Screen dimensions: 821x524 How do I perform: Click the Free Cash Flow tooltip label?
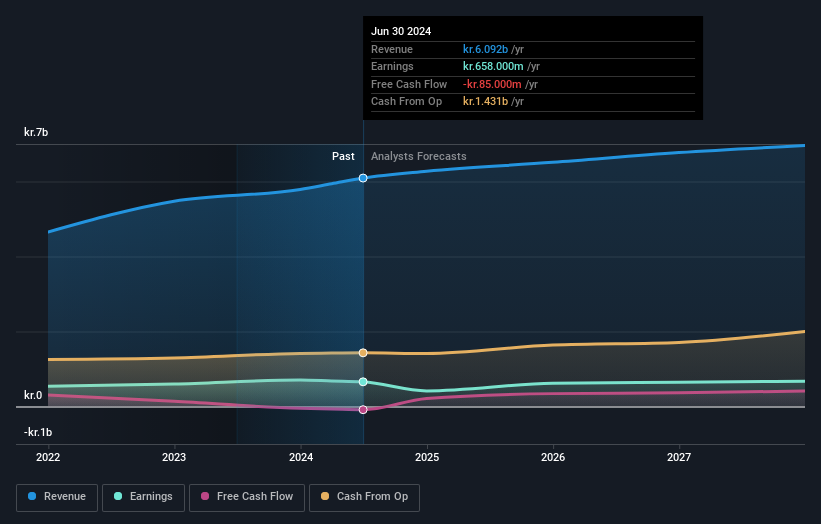[x=409, y=84]
